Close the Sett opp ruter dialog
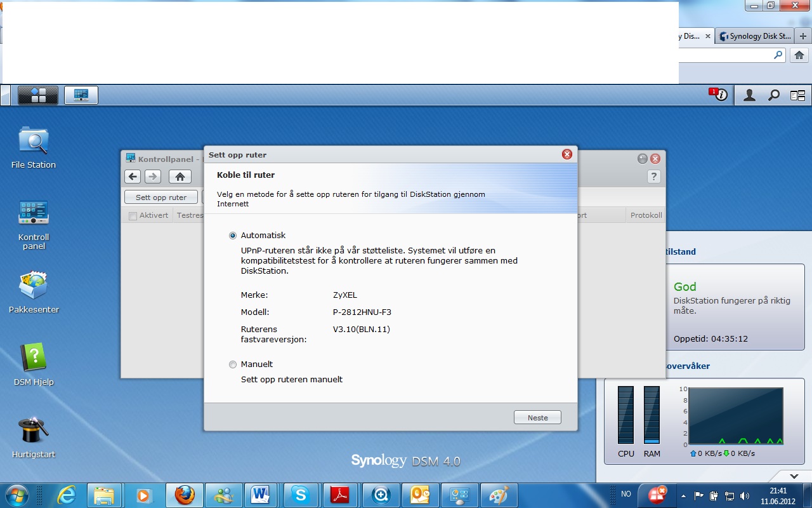This screenshot has width=812, height=508. tap(567, 154)
